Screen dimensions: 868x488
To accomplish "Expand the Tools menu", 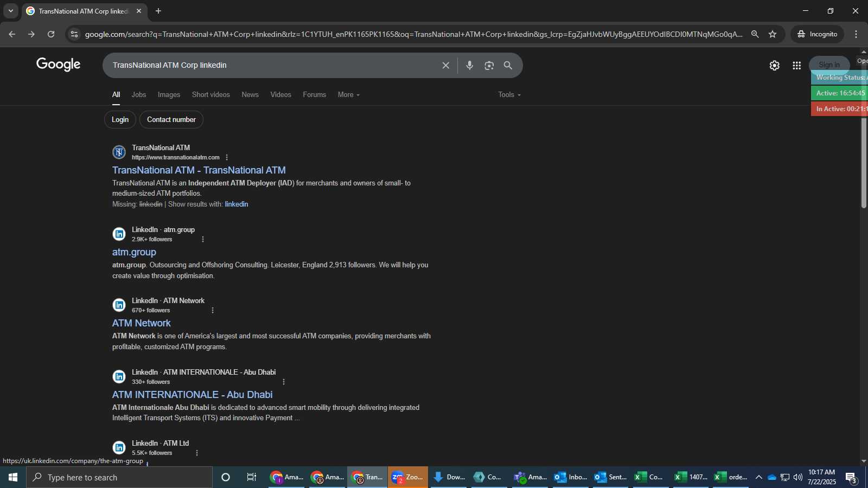I will pyautogui.click(x=509, y=94).
